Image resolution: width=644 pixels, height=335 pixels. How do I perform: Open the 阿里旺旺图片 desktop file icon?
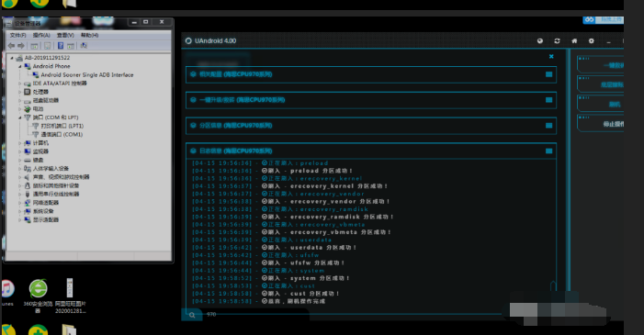click(70, 296)
